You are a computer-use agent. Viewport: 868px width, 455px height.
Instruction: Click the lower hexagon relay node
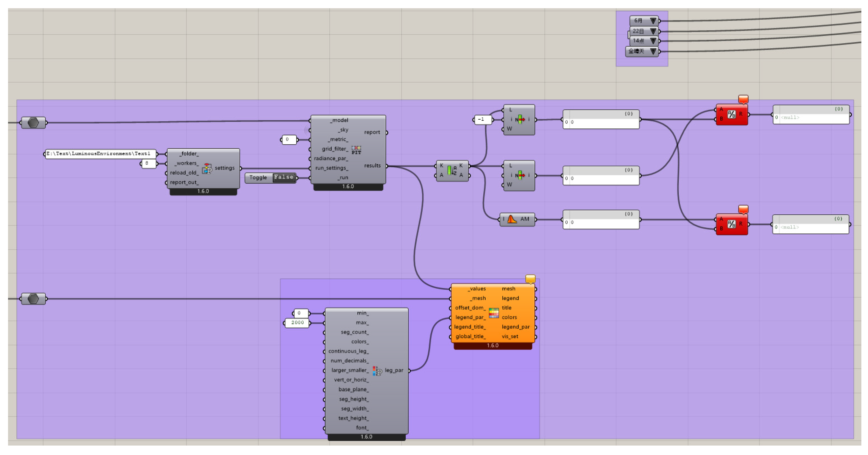click(x=33, y=299)
